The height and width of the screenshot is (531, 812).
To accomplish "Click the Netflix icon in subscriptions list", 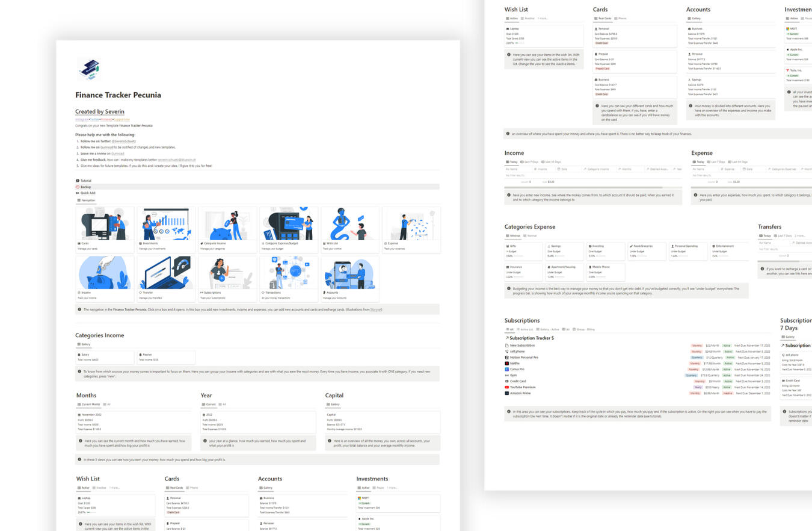I will (x=507, y=363).
